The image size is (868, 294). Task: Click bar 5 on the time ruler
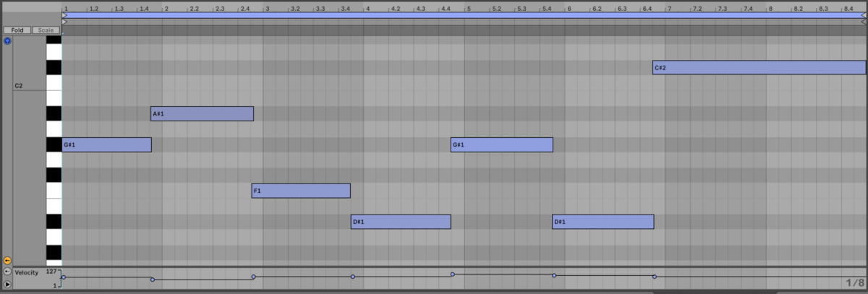[469, 8]
